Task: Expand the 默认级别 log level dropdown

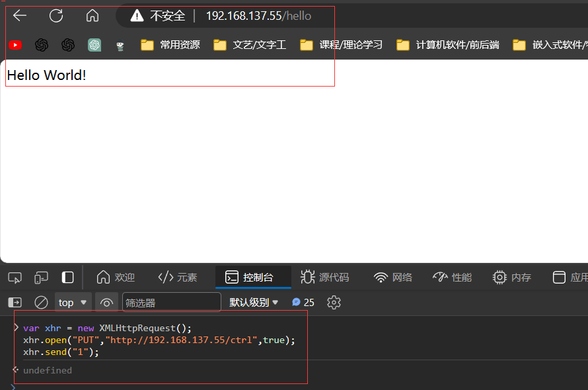Action: [x=254, y=303]
